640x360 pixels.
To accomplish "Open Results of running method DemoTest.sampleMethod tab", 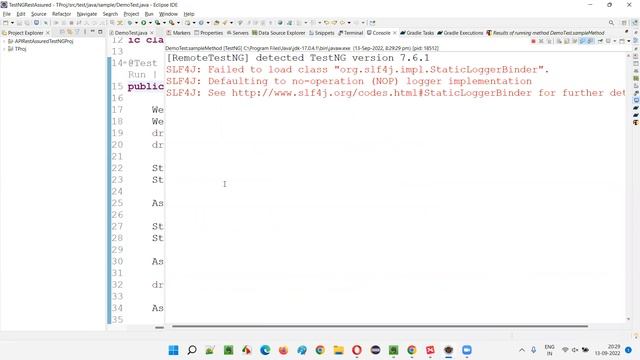I will tap(545, 33).
